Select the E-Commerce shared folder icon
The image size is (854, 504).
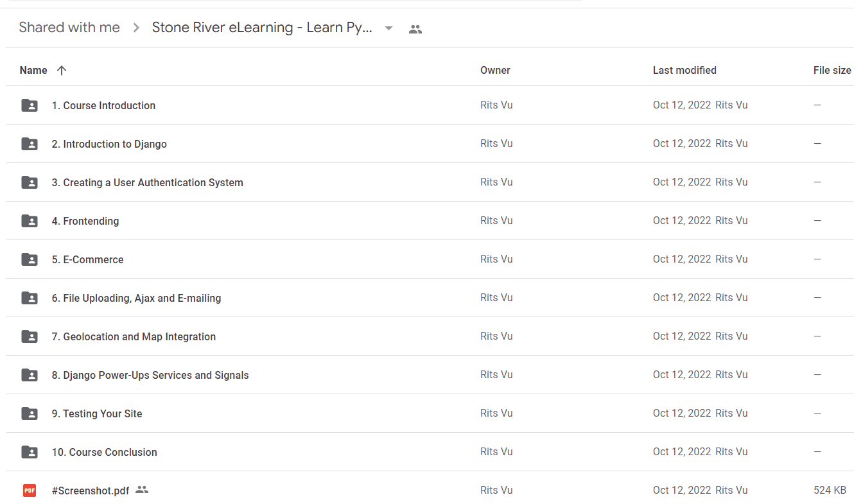30,259
